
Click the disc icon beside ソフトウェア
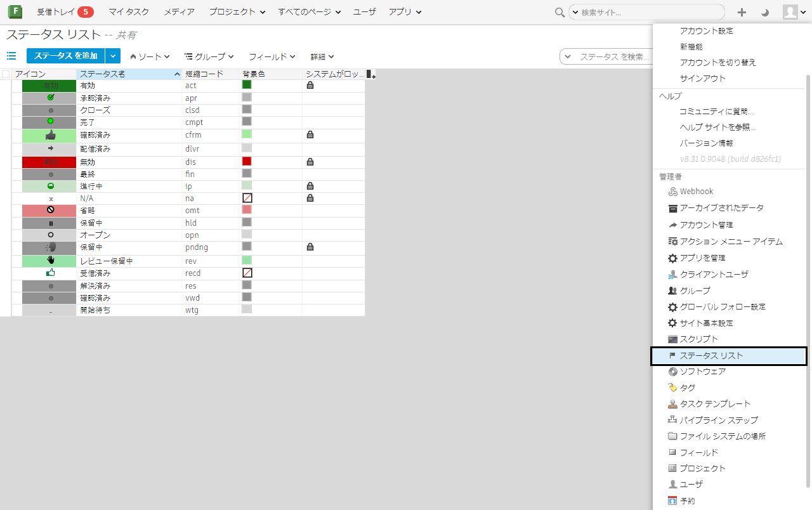673,372
